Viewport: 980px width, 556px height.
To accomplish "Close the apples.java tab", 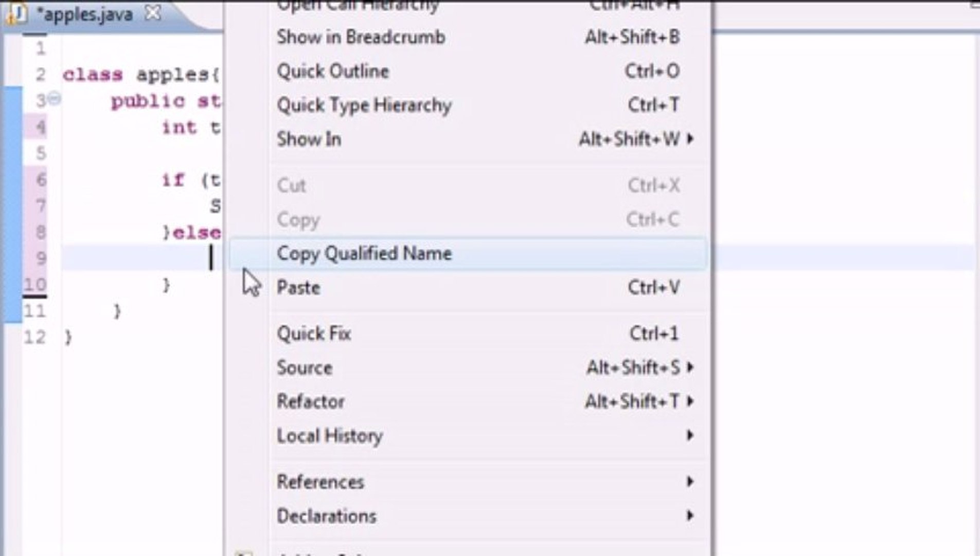I will (152, 13).
